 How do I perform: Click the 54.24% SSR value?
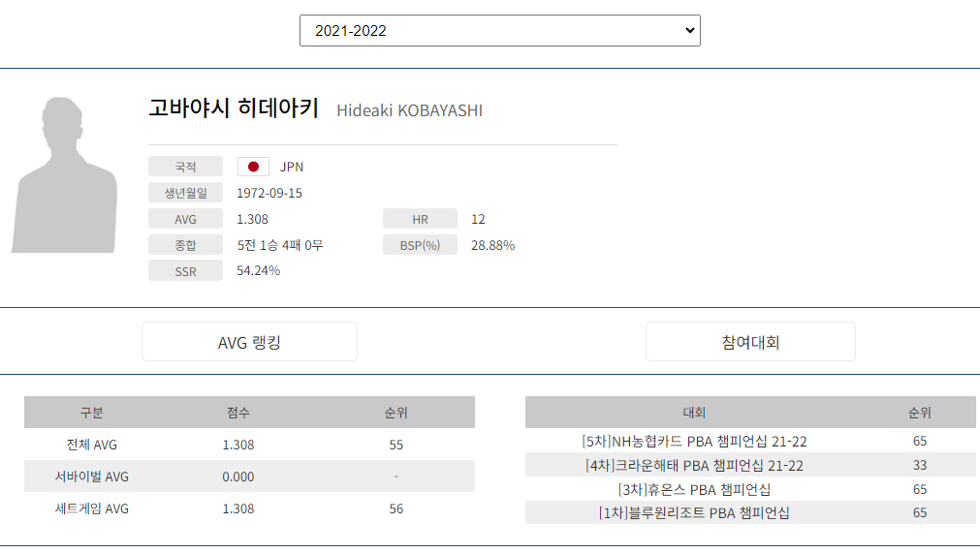258,270
